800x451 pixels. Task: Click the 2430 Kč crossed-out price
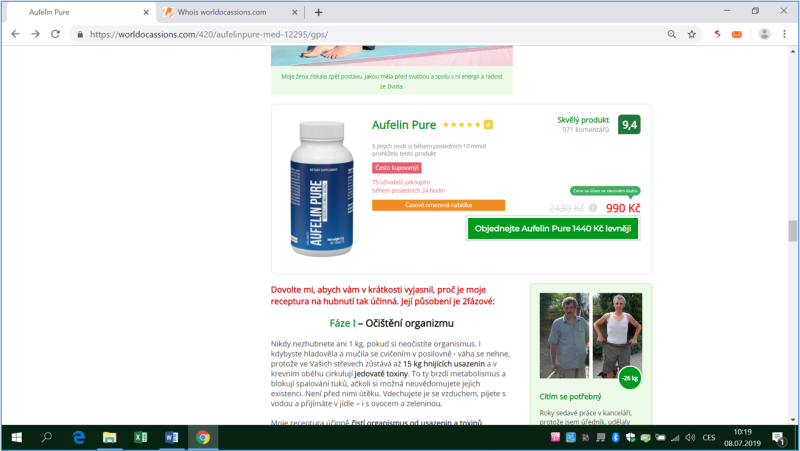pos(566,208)
